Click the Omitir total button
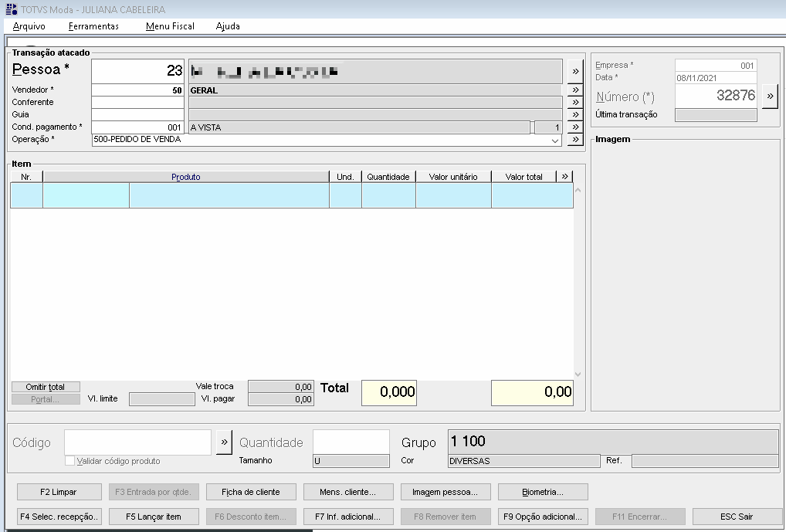The width and height of the screenshot is (786, 532). pyautogui.click(x=46, y=387)
